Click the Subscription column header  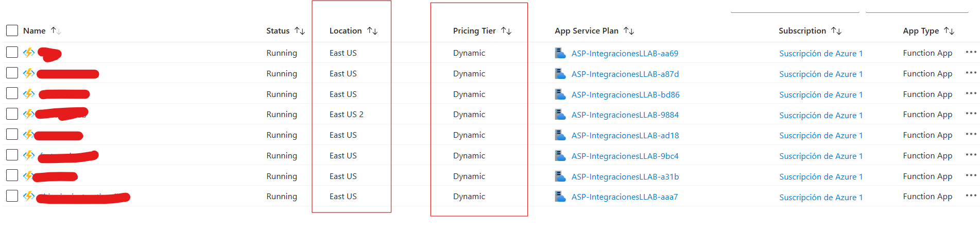[x=802, y=31]
